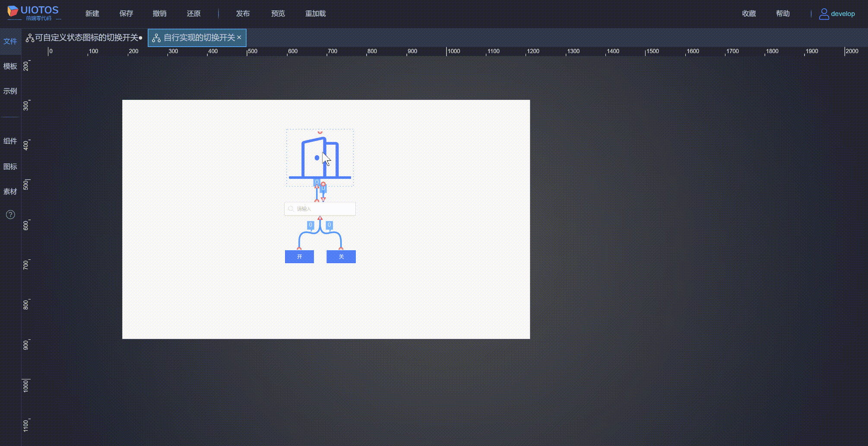Open 帮助 help

pyautogui.click(x=782, y=13)
